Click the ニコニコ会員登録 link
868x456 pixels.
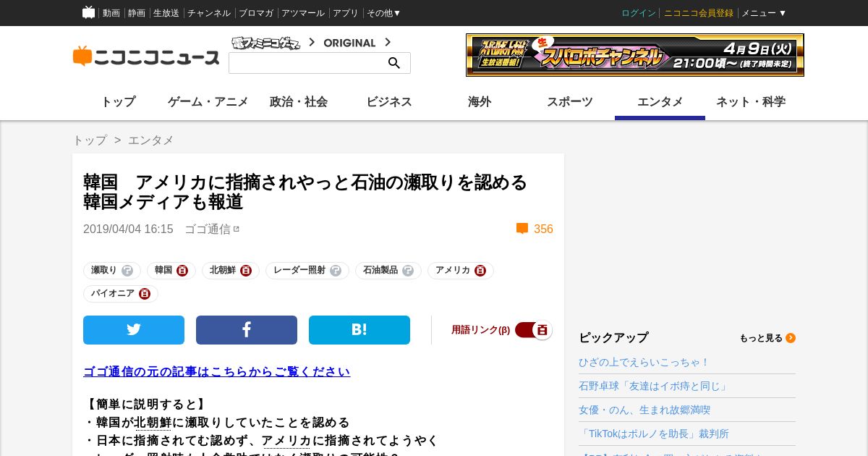tap(699, 13)
